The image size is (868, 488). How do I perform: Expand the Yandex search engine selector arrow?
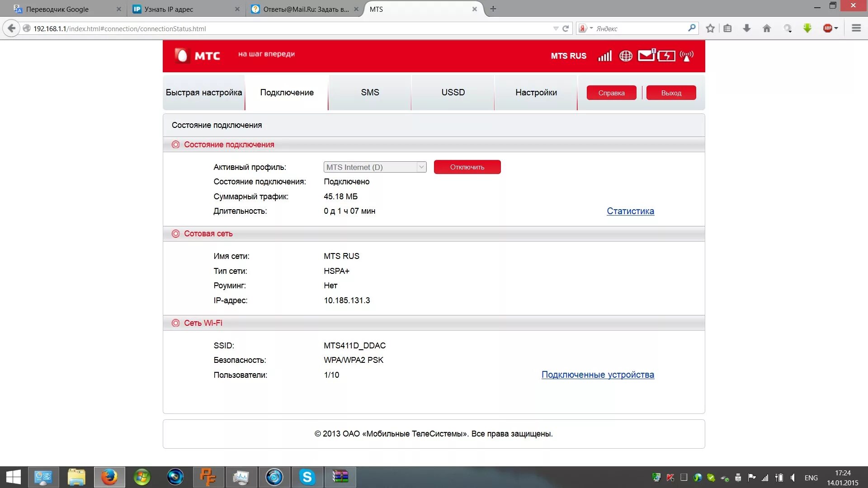tap(591, 28)
